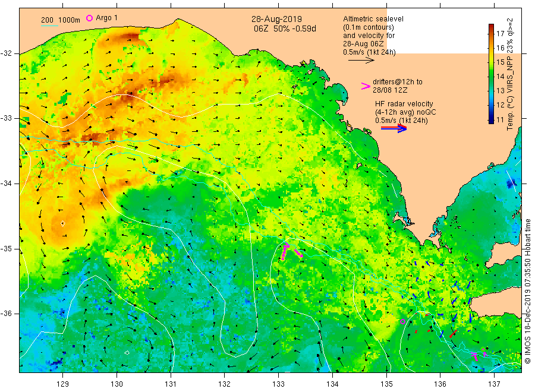This screenshot has height=392, width=535.
Task: Click the 'HF radar velocity' legend heading
Action: click(404, 104)
